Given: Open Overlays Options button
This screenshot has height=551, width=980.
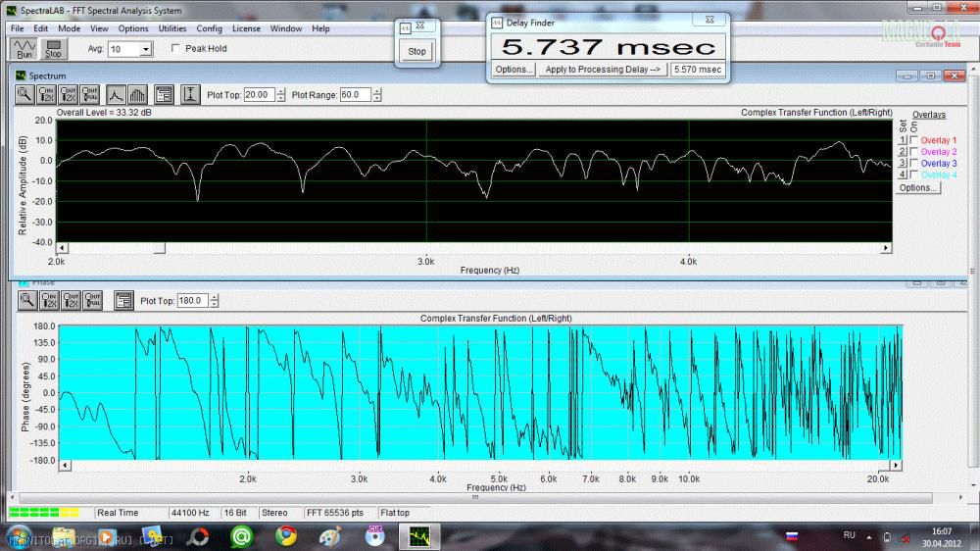Looking at the screenshot, I should pos(917,187).
